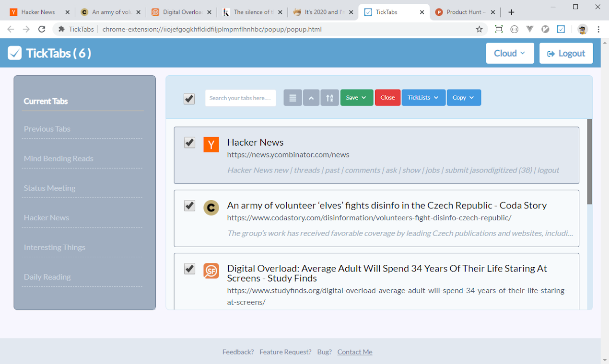Open the Hacker News entry title
The image size is (609, 364).
[255, 142]
